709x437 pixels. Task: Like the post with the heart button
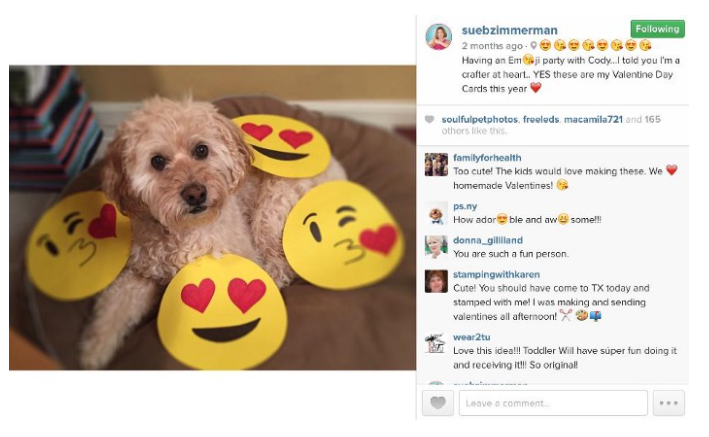(x=438, y=403)
